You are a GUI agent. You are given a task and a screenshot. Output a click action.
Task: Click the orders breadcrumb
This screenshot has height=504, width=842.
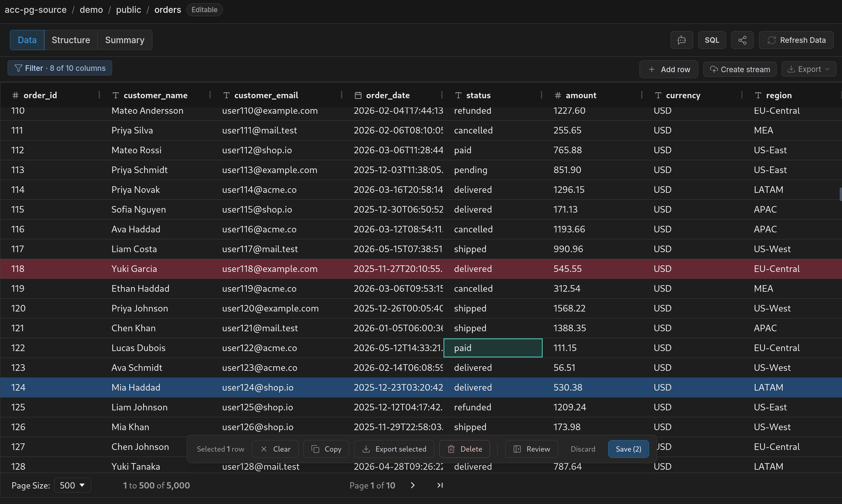tap(168, 10)
